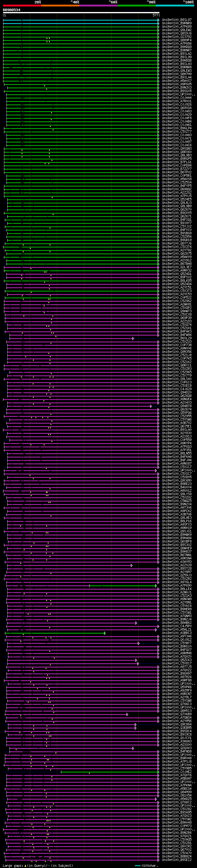197x868 pixels.
Task: Click UniRef100_B7FLG1 label
Action: tap(177, 162)
